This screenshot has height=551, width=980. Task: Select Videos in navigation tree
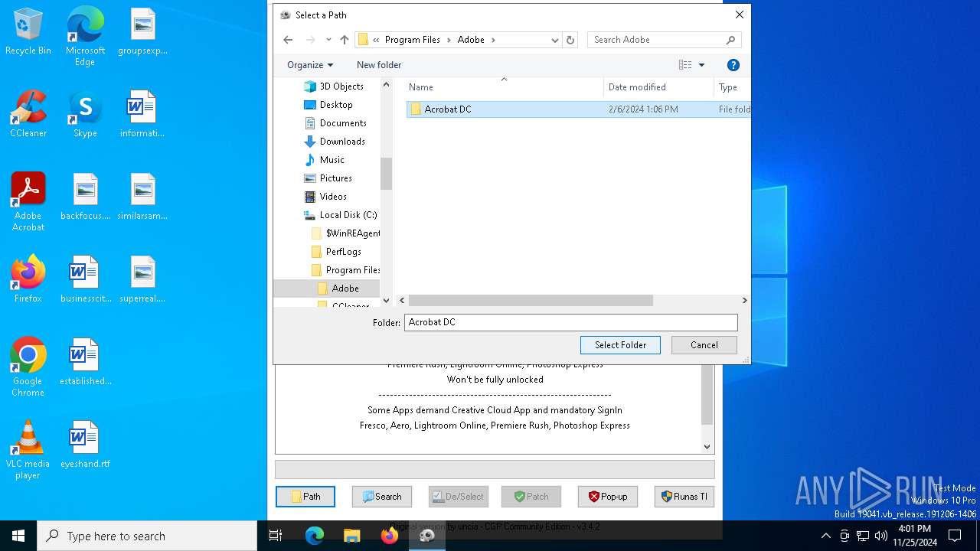pyautogui.click(x=325, y=197)
